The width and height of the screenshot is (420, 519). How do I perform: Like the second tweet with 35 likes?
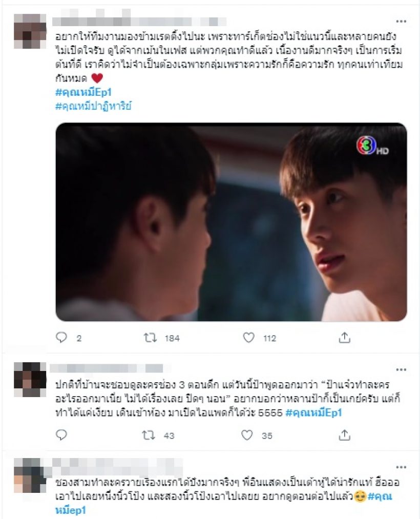coord(247,435)
